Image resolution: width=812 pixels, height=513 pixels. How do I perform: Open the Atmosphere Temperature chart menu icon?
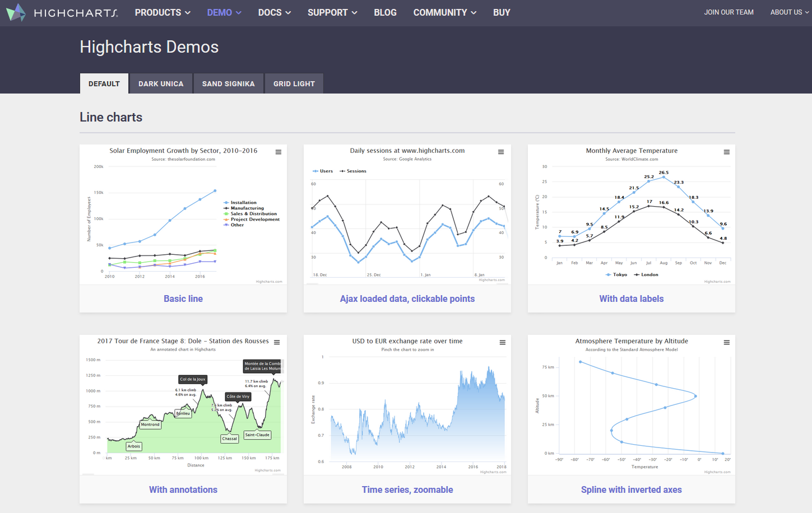click(x=727, y=343)
